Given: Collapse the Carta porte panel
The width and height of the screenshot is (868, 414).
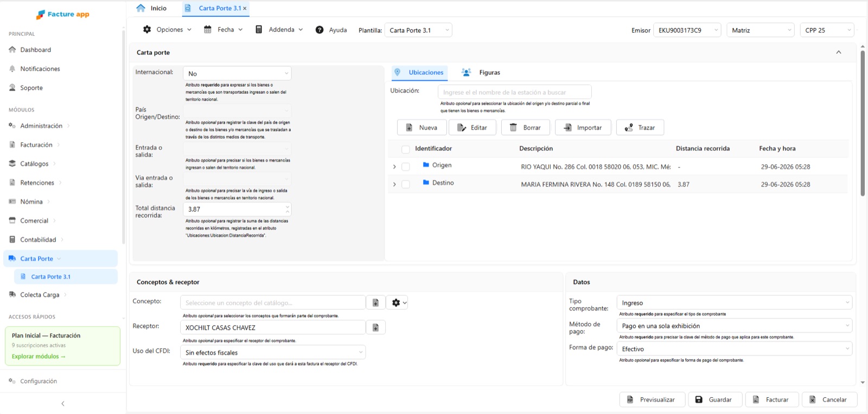Looking at the screenshot, I should [x=839, y=53].
